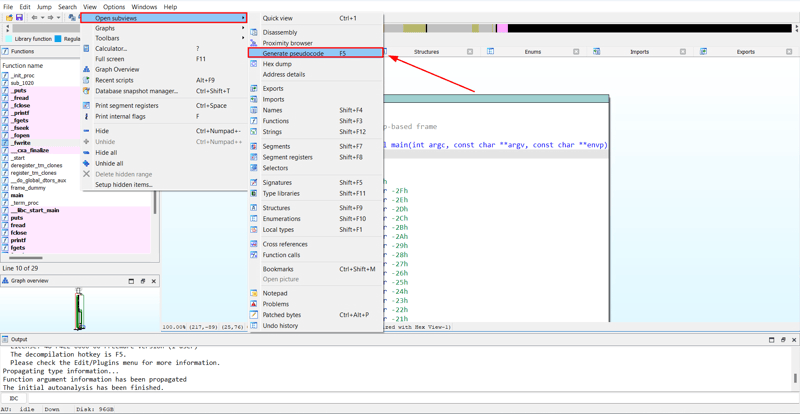The height and width of the screenshot is (414, 800).
Task: Select Quick view in the submenu
Action: (315, 18)
